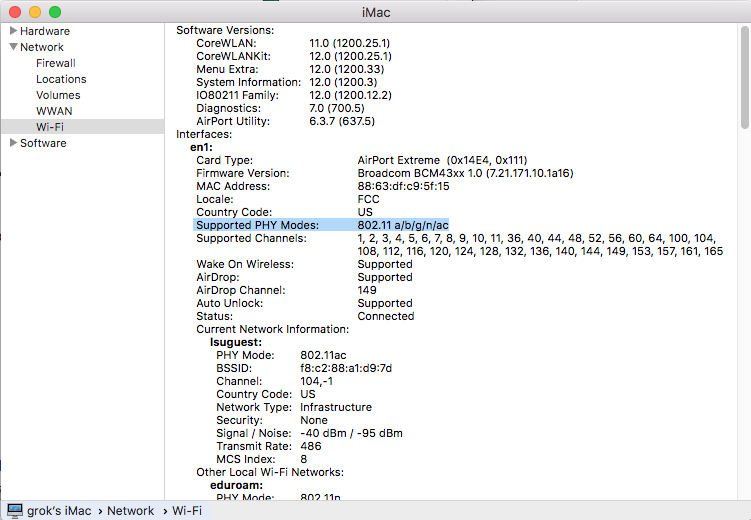The width and height of the screenshot is (751, 520).
Task: Click the Interfaces: heading
Action: (x=204, y=135)
